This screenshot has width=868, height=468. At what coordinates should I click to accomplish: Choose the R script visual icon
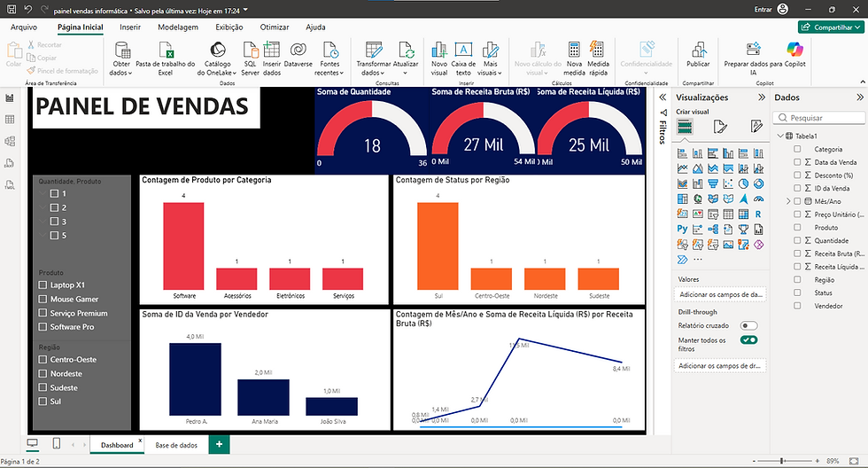[758, 214]
